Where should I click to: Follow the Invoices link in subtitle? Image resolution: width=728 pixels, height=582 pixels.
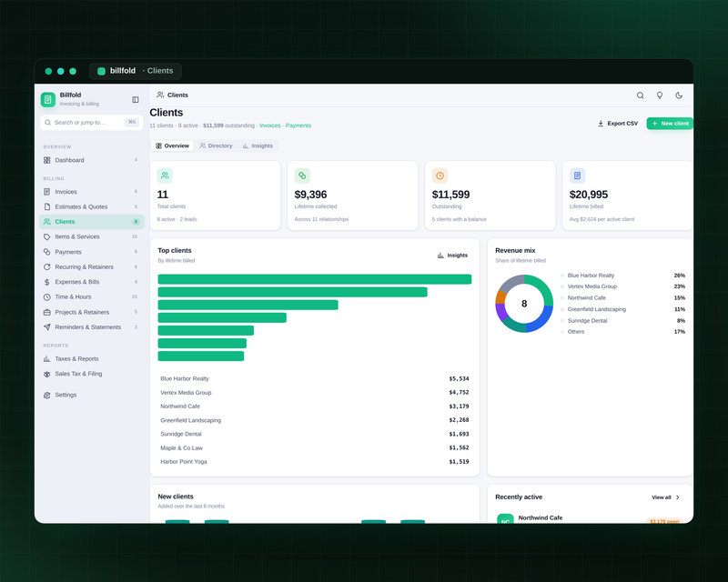click(269, 125)
